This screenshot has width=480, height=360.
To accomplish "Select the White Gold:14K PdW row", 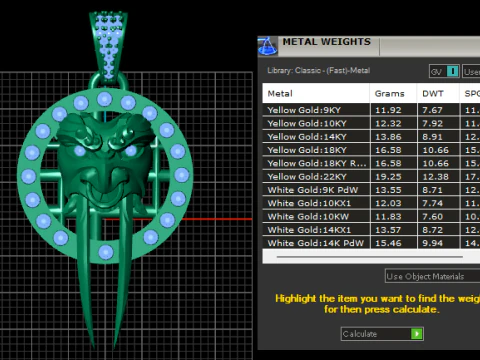I will click(371, 243).
